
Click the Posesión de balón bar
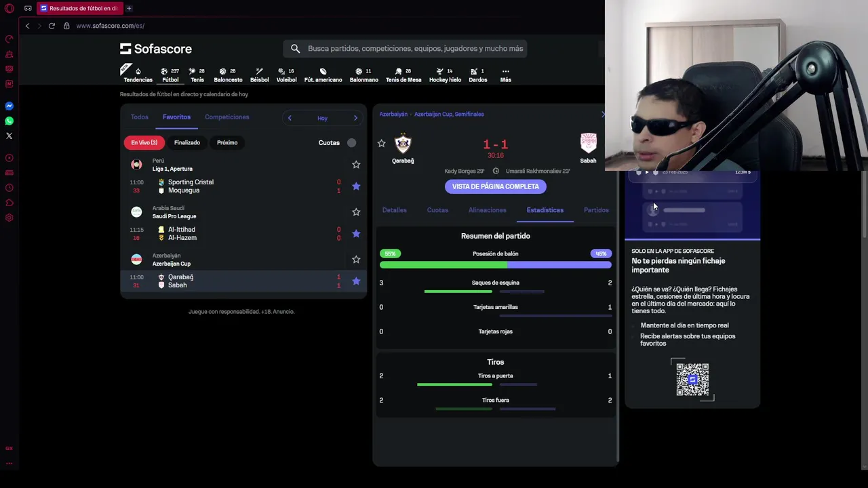(x=496, y=265)
